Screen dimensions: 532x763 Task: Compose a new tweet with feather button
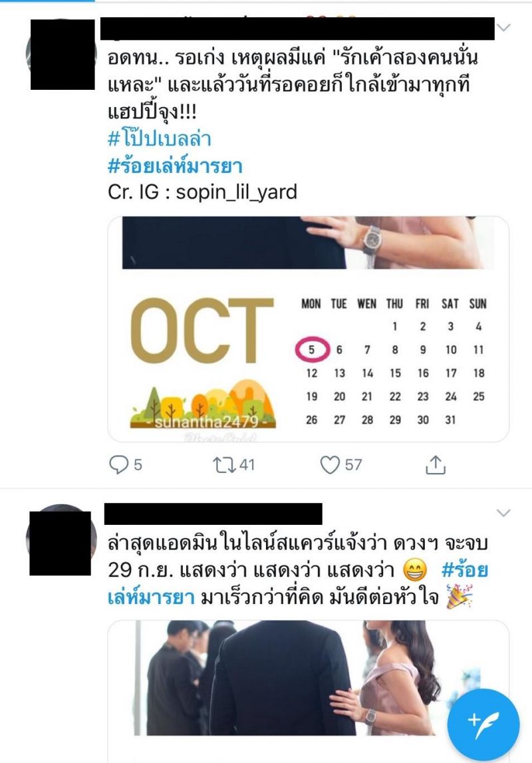(483, 724)
